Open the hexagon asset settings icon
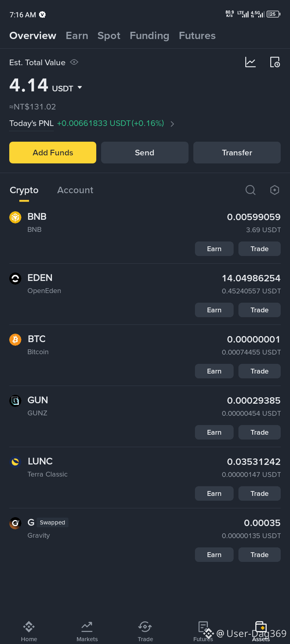This screenshot has width=290, height=644. tap(275, 190)
